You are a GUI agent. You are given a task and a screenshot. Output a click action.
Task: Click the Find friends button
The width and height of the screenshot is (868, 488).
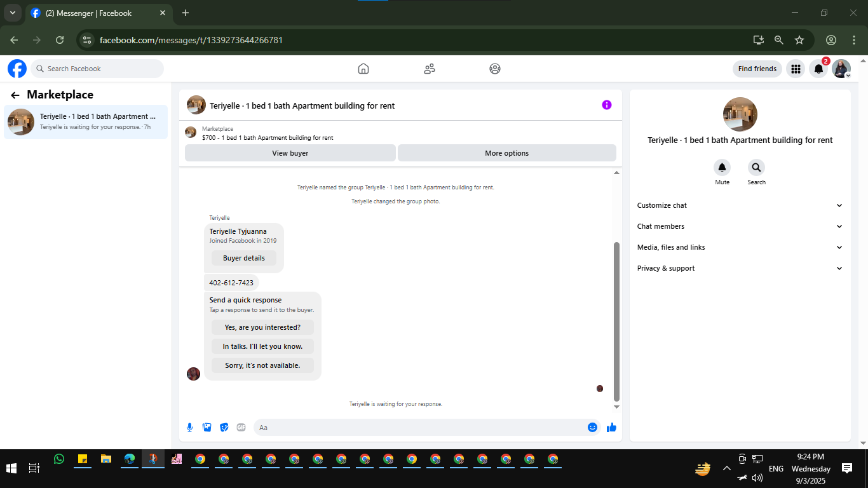coord(757,69)
